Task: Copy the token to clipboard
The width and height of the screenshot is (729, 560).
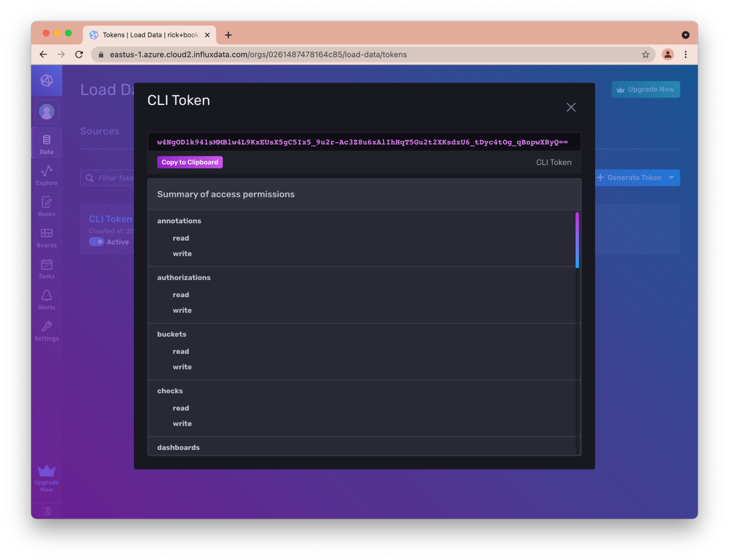Action: [x=190, y=162]
